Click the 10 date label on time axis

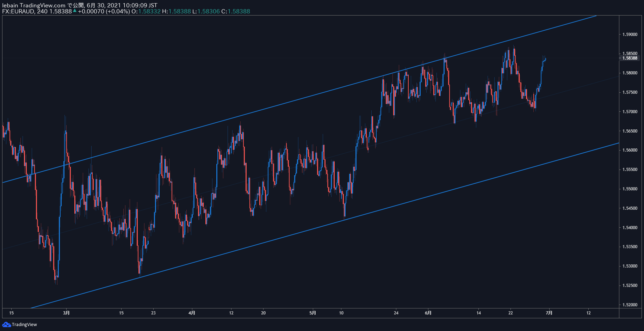click(341, 313)
